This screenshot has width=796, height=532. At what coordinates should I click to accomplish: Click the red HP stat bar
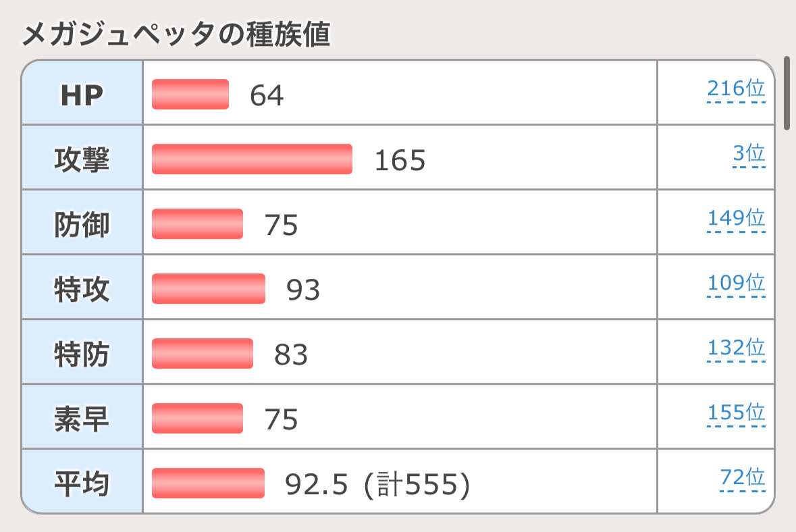190,95
